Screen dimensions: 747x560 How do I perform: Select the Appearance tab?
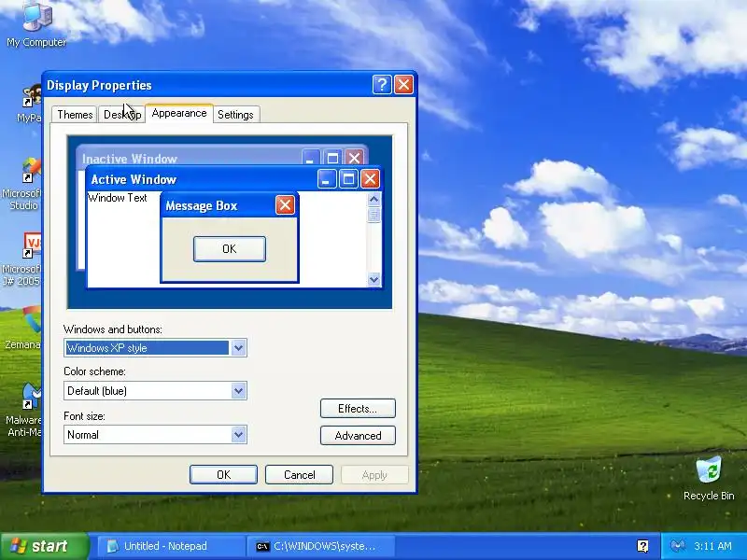point(179,113)
